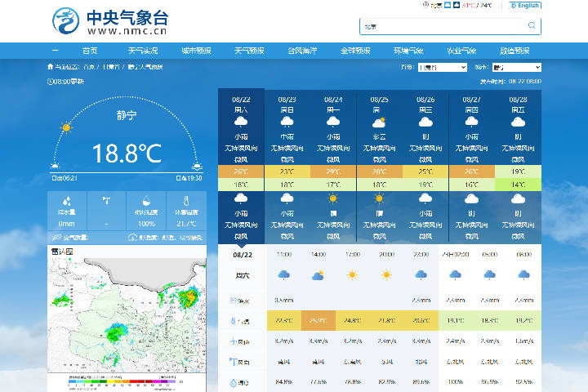Viewport: 588px width, 392px height.
Task: Click the hourly temperature thermometer row icon
Action: click(x=234, y=321)
